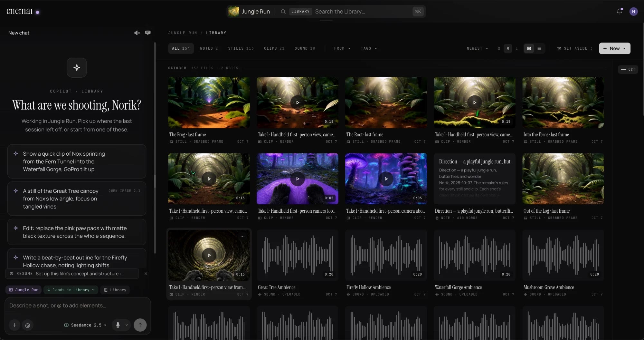Open the three-dot menu on the tunnel clip card
644x340 pixels.
242,237
